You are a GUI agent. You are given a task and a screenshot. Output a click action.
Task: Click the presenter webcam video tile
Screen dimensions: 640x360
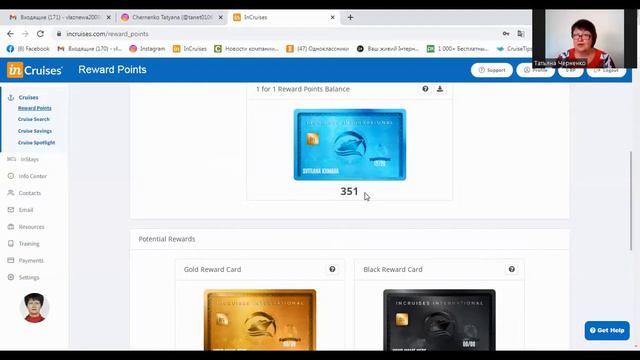pyautogui.click(x=584, y=38)
